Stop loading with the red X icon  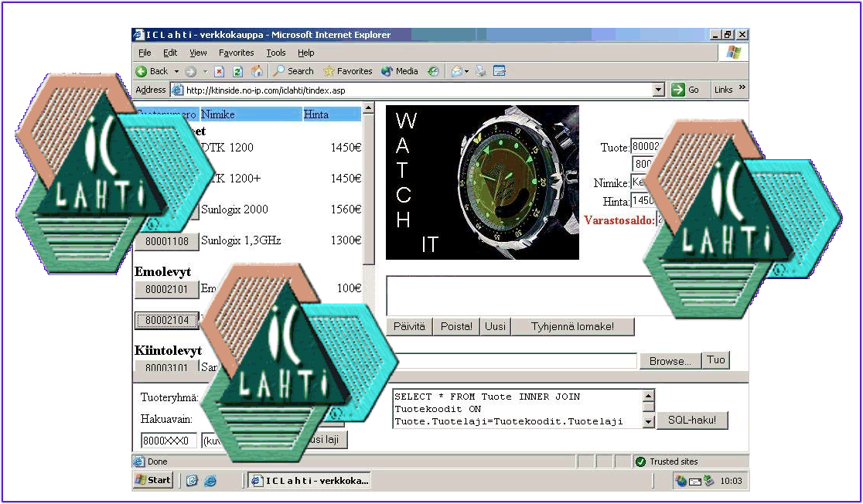219,71
